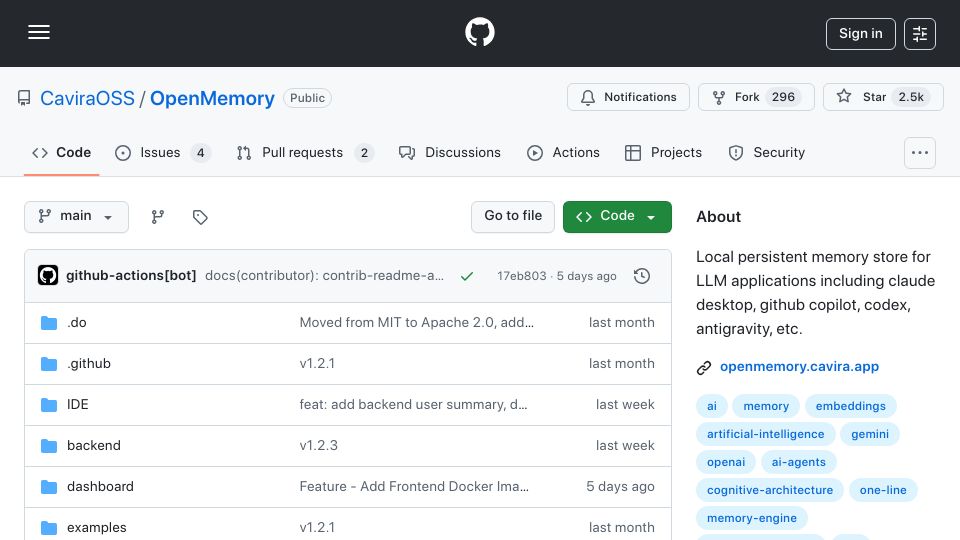Open the main branch dropdown

pos(77,217)
